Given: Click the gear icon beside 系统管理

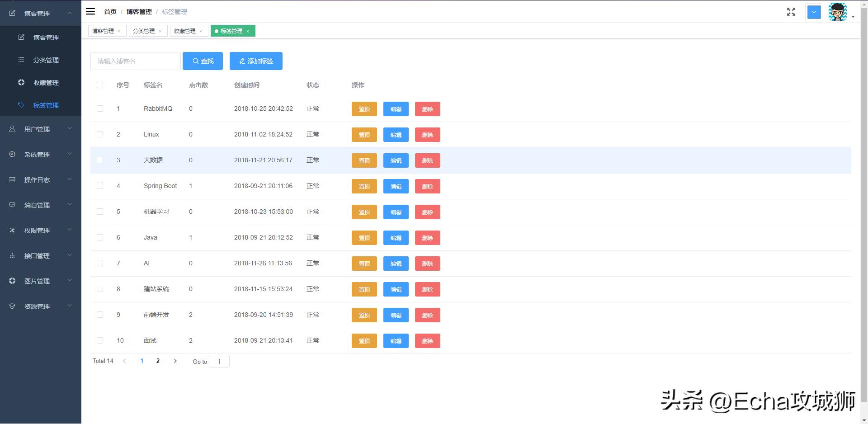Looking at the screenshot, I should (x=12, y=154).
